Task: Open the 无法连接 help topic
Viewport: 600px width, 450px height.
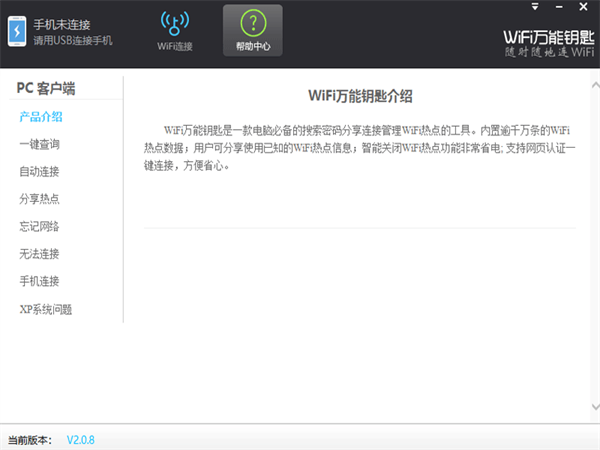Action: pyautogui.click(x=39, y=254)
